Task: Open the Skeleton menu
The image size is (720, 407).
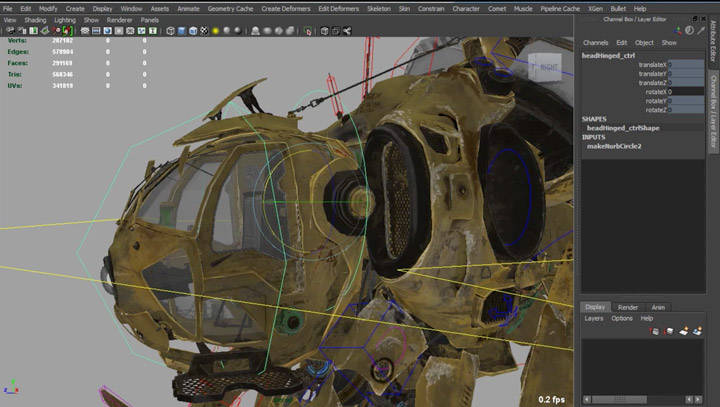Action: [x=379, y=9]
